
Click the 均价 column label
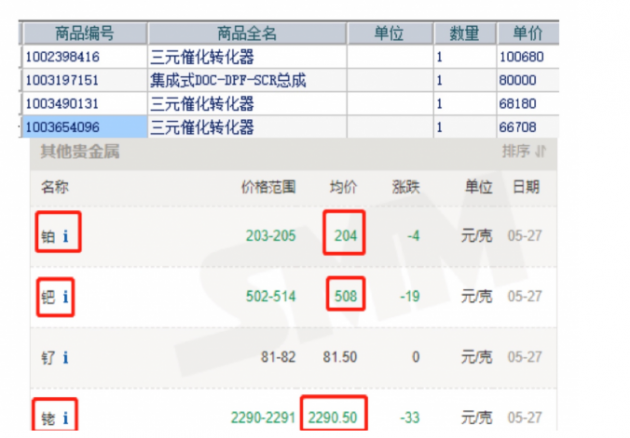coord(344,187)
